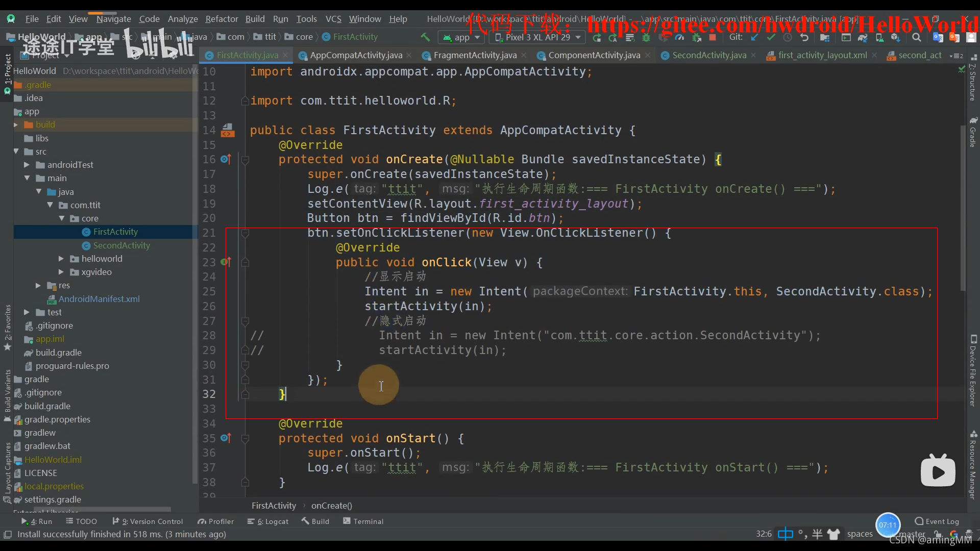980x551 pixels.
Task: Open the Event Log
Action: pos(937,521)
